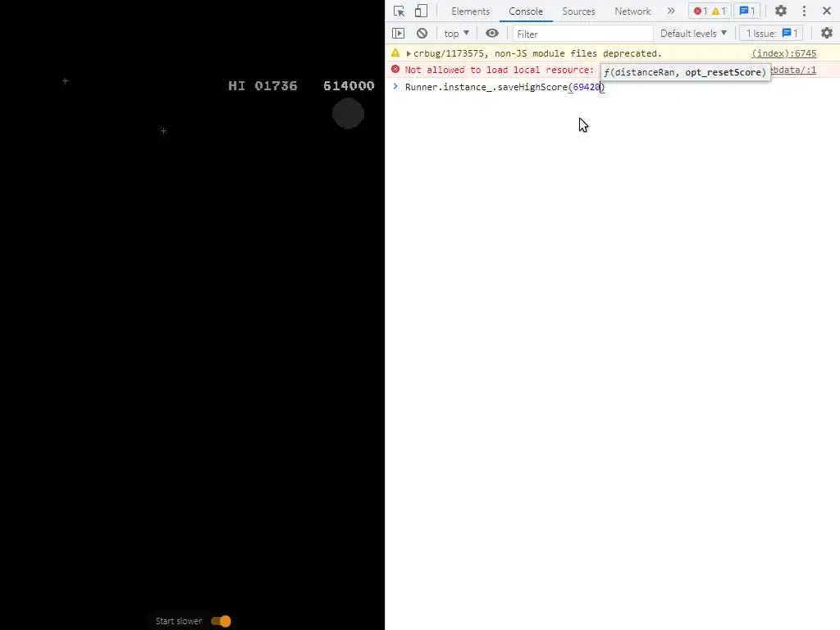Click the warning icon beside crbug message
Image resolution: width=840 pixels, height=630 pixels.
click(395, 53)
